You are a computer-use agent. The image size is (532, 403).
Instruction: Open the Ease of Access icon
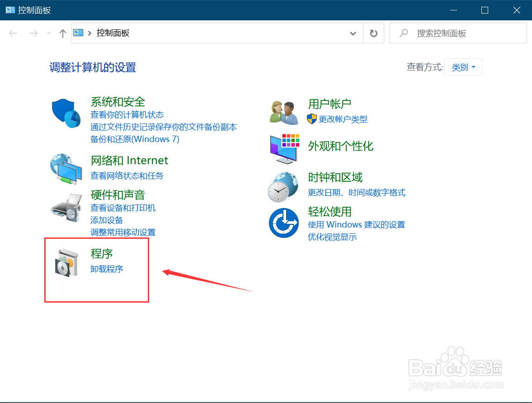point(284,223)
